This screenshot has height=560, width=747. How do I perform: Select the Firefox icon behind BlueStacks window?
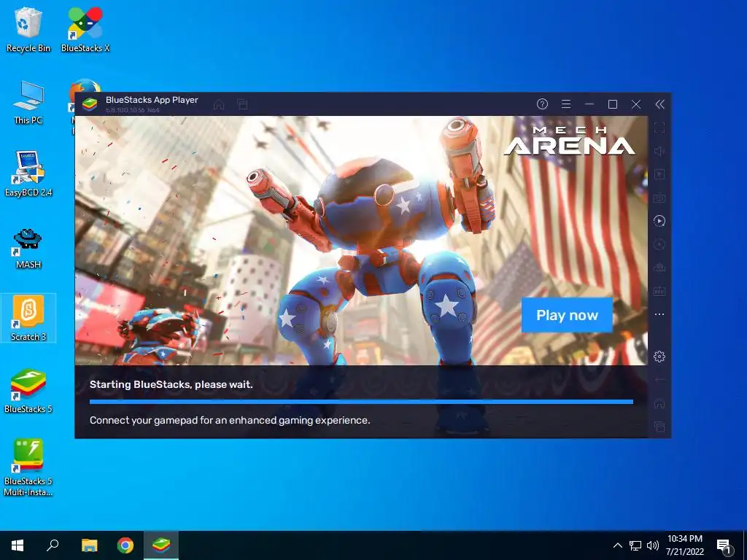tap(85, 85)
